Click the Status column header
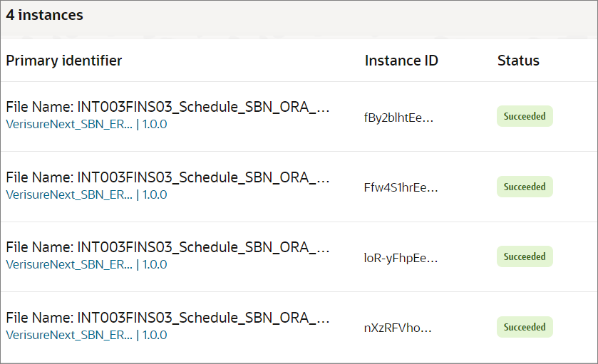This screenshot has height=364, width=598. point(518,61)
